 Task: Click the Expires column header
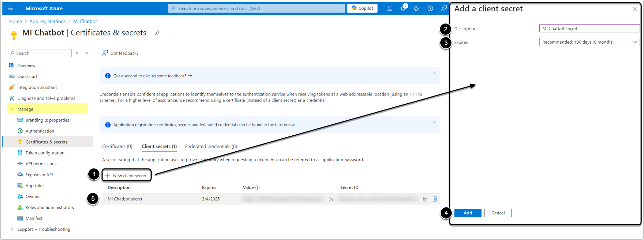point(209,187)
